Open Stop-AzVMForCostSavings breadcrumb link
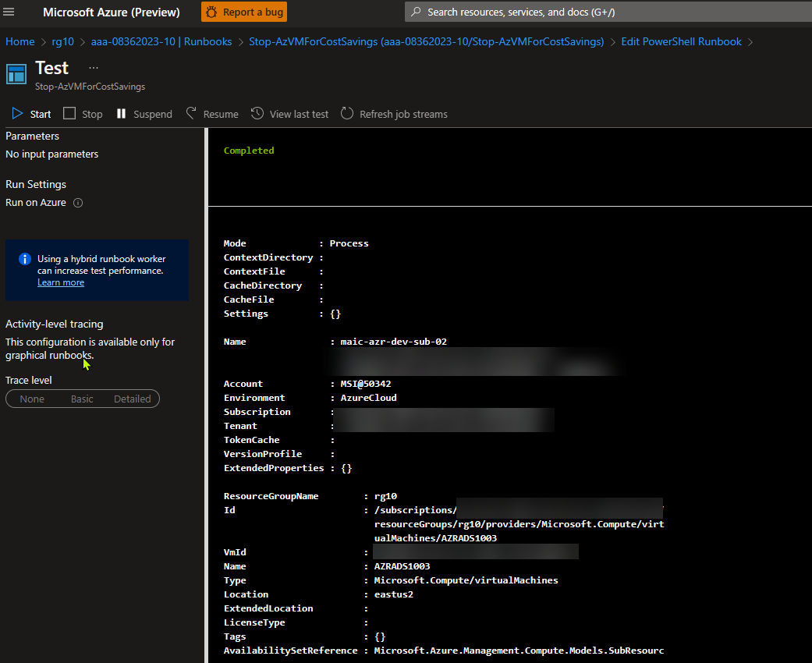The height and width of the screenshot is (663, 812). 426,41
